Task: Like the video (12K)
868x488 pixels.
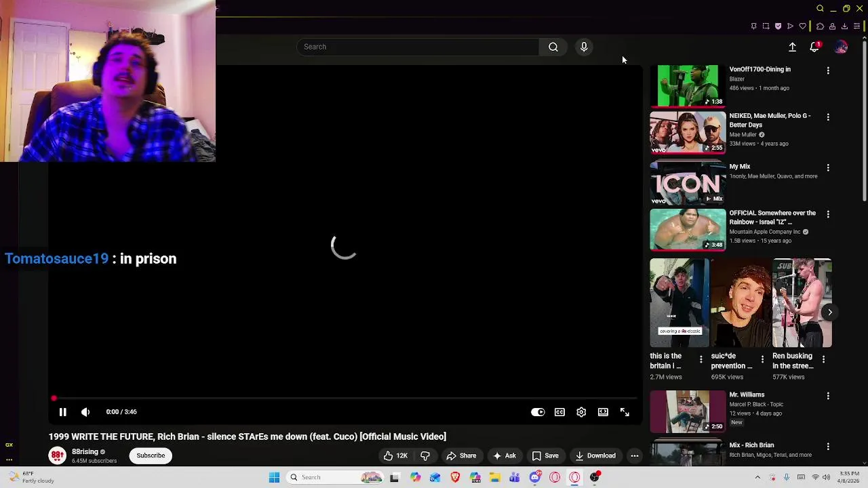Action: (395, 455)
